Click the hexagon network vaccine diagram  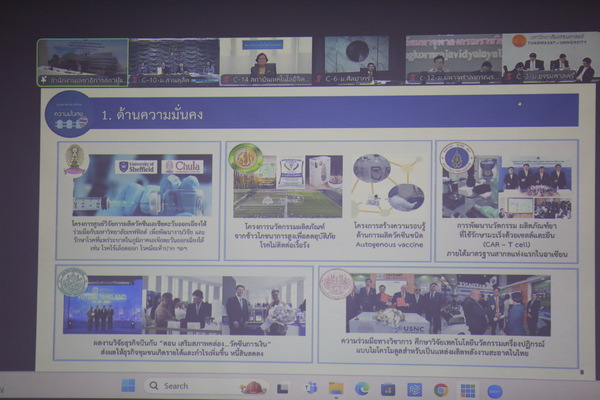tap(388, 185)
